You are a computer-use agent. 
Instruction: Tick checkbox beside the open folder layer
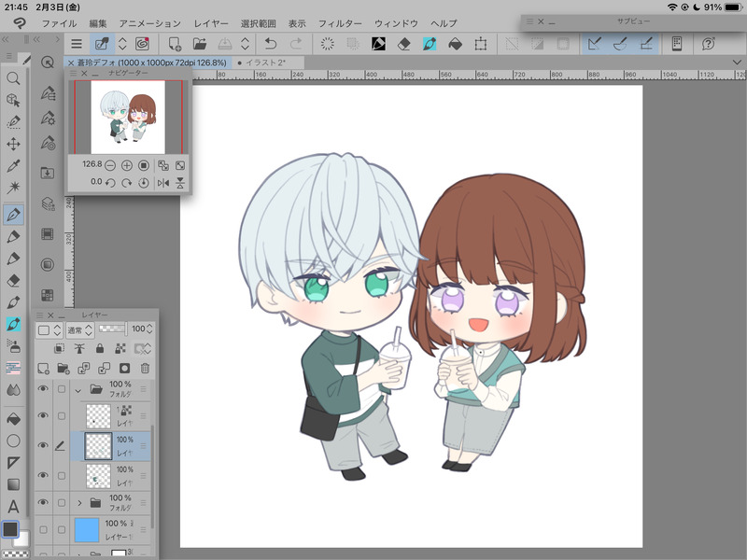62,389
